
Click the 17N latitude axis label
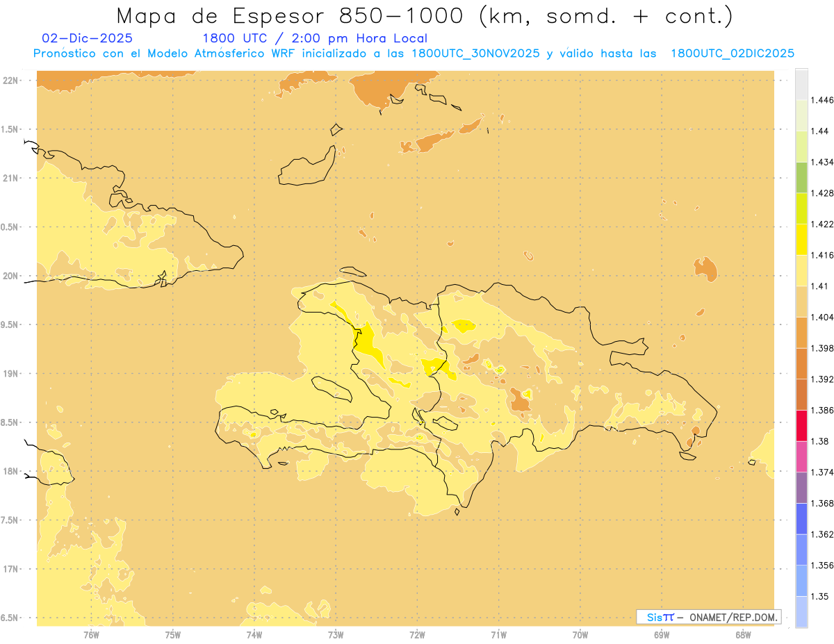10,569
